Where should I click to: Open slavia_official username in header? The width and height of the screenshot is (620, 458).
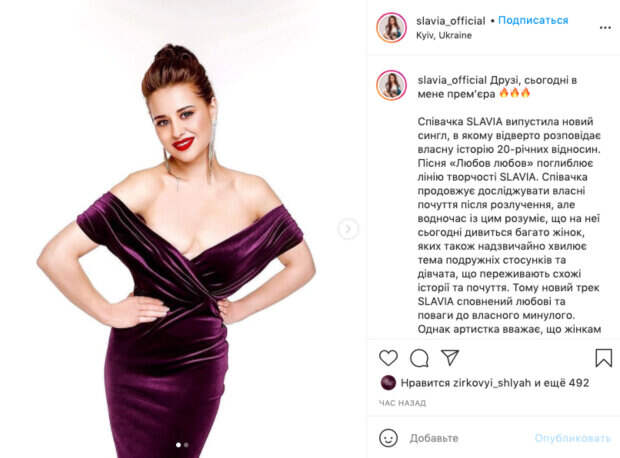click(451, 21)
